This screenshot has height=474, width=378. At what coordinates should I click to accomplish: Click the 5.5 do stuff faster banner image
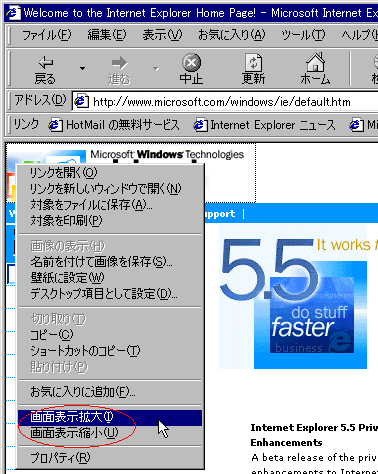pos(293,297)
